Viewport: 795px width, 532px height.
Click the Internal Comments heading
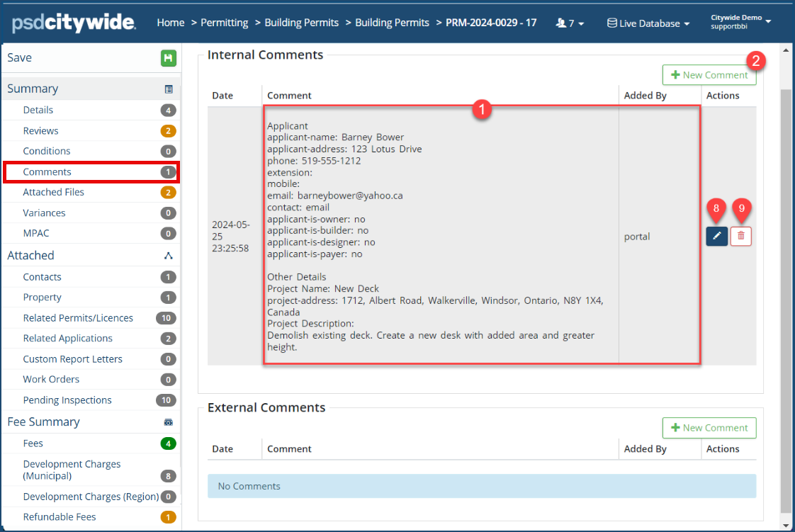(265, 55)
